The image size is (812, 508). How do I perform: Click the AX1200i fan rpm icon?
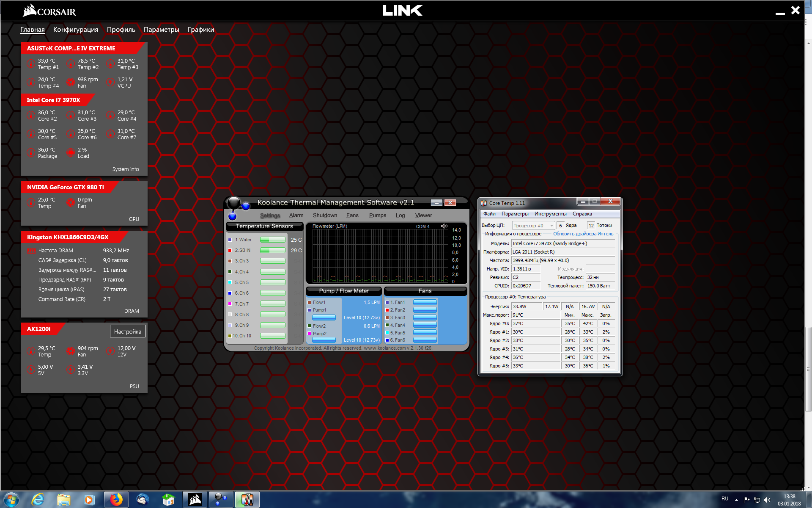point(71,351)
